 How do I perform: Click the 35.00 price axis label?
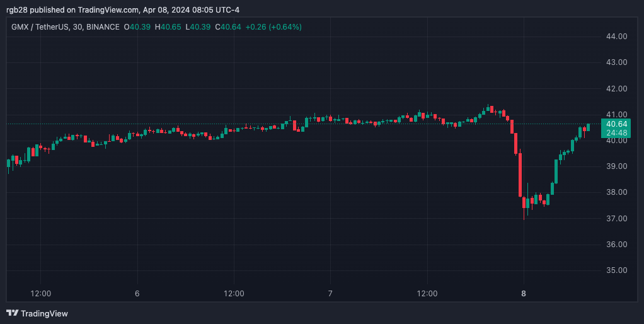pyautogui.click(x=616, y=270)
